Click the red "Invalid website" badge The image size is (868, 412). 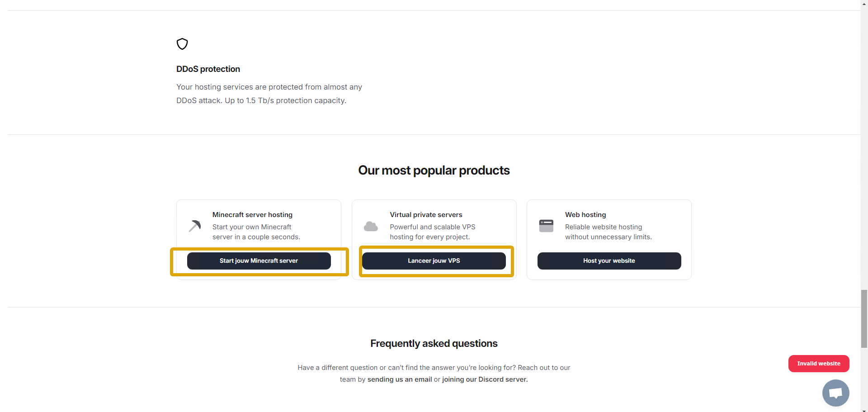point(819,364)
